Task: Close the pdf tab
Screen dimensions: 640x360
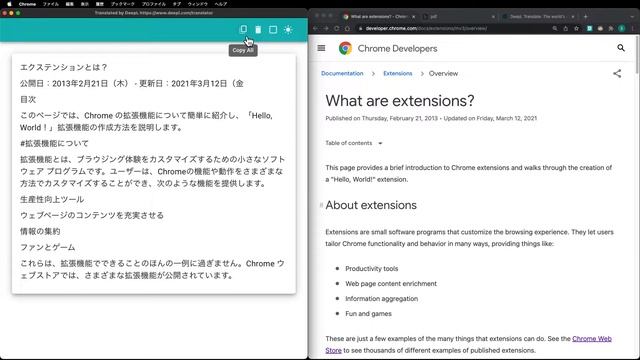Action: point(493,17)
